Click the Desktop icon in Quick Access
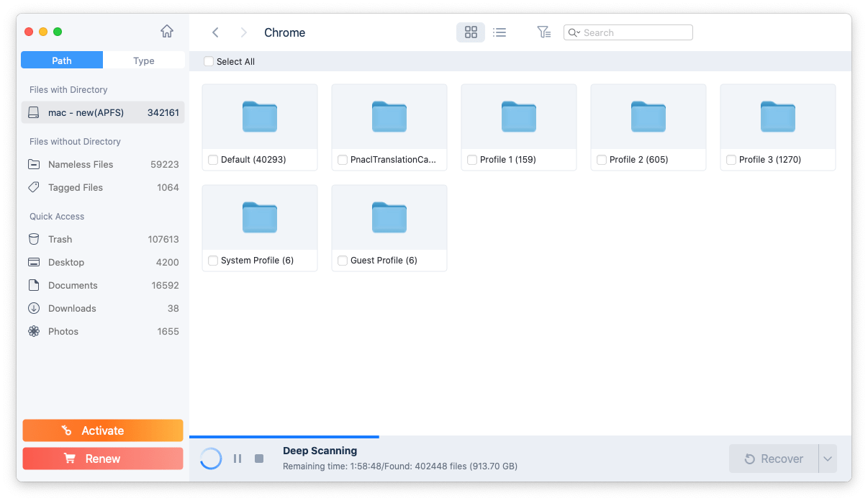This screenshot has height=501, width=868. click(34, 262)
